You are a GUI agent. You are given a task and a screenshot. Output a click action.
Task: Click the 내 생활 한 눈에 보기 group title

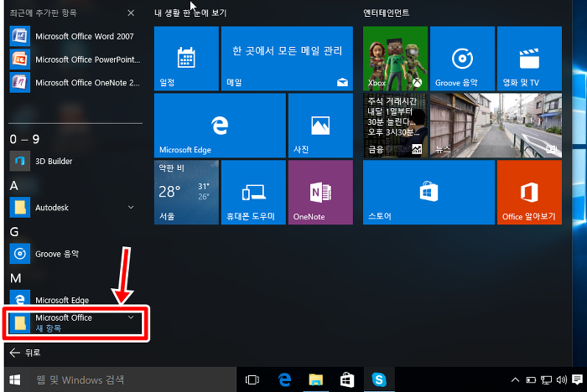[190, 13]
